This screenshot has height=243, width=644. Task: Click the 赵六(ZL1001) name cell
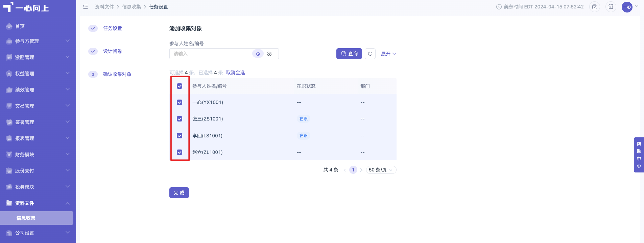(x=208, y=152)
